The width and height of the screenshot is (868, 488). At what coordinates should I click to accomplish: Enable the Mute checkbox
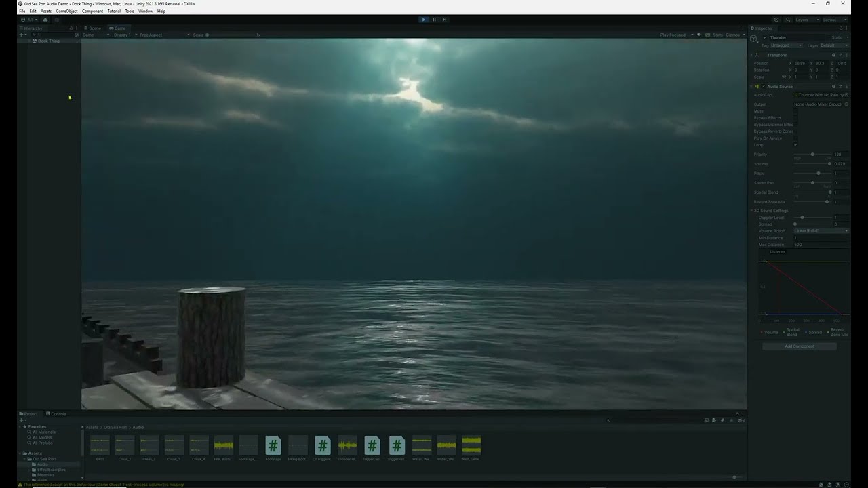click(795, 111)
